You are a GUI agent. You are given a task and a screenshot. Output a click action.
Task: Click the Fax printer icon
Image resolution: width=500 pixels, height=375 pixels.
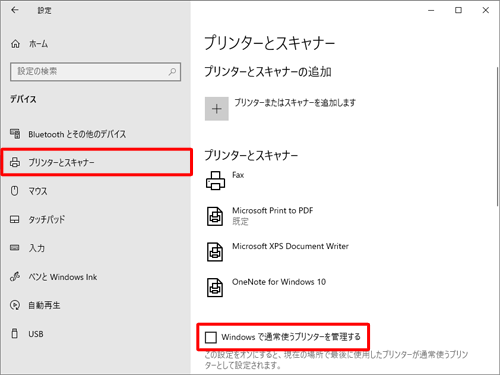(215, 181)
